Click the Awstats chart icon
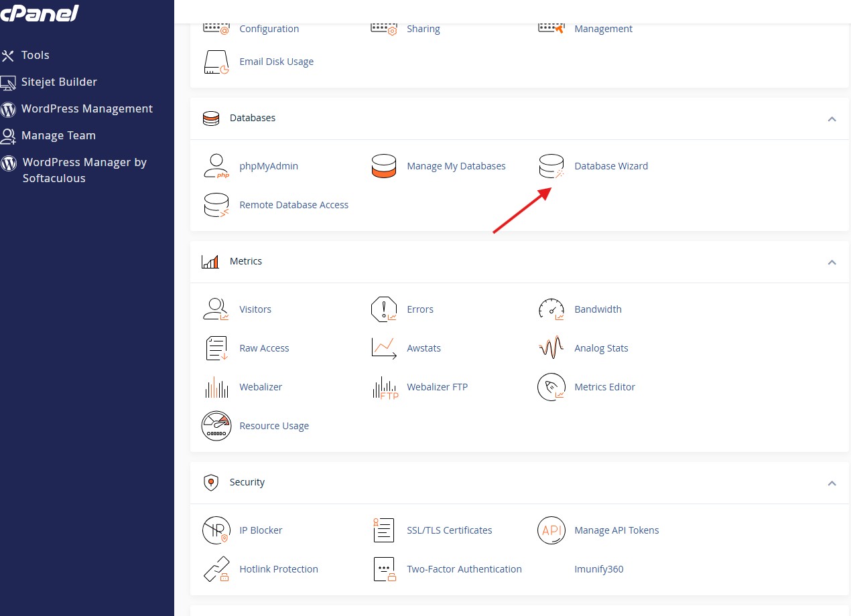851x616 pixels. pos(384,348)
